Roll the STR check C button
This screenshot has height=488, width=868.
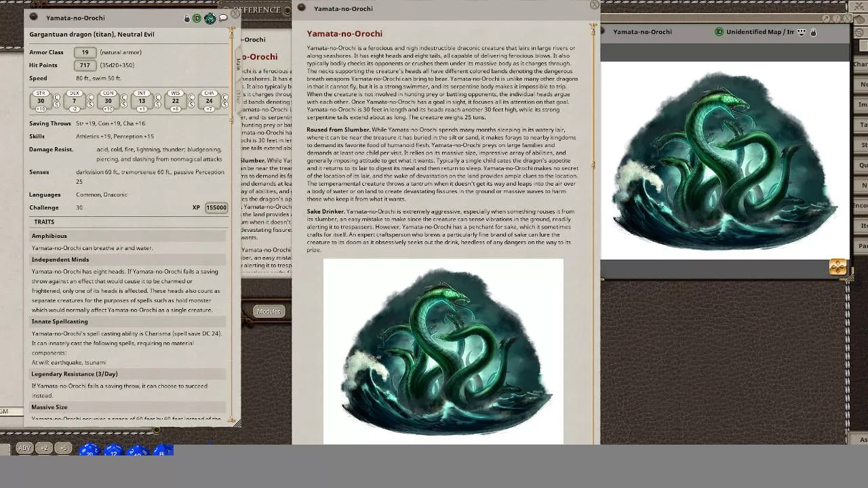coord(57,97)
